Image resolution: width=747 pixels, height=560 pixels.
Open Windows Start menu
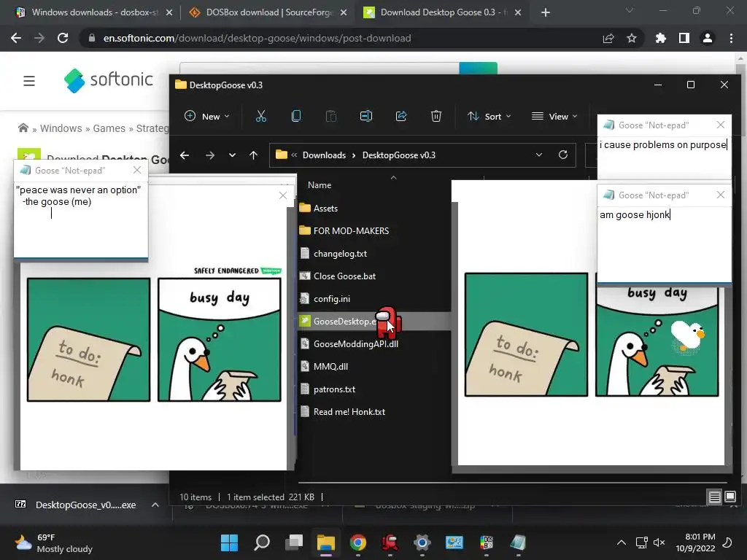tap(229, 542)
